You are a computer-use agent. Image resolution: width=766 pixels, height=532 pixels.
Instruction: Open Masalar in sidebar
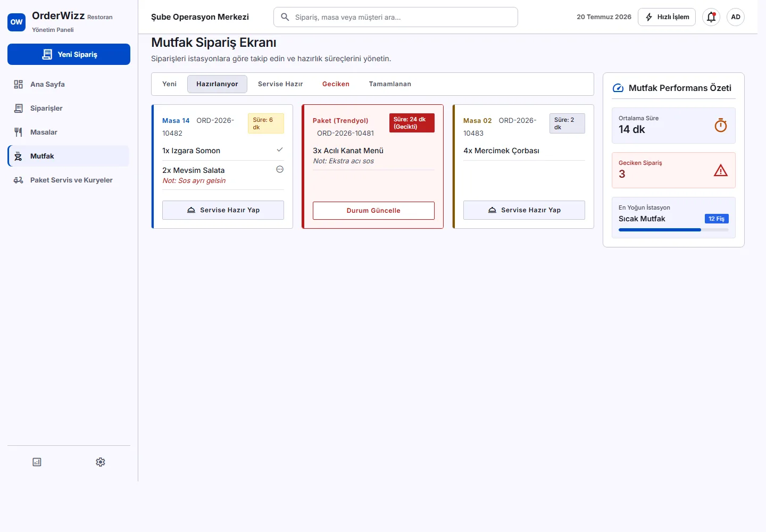tap(69, 132)
